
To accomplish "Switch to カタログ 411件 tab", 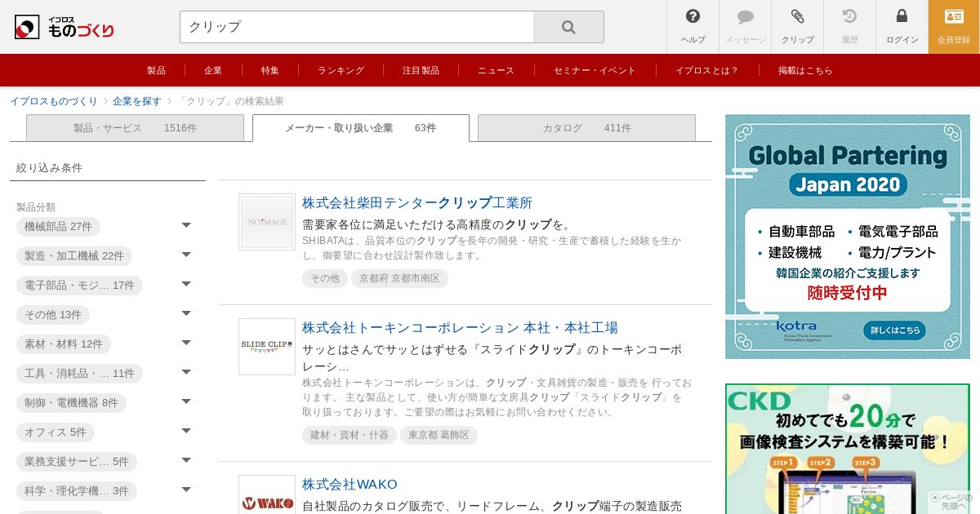I will tap(586, 128).
